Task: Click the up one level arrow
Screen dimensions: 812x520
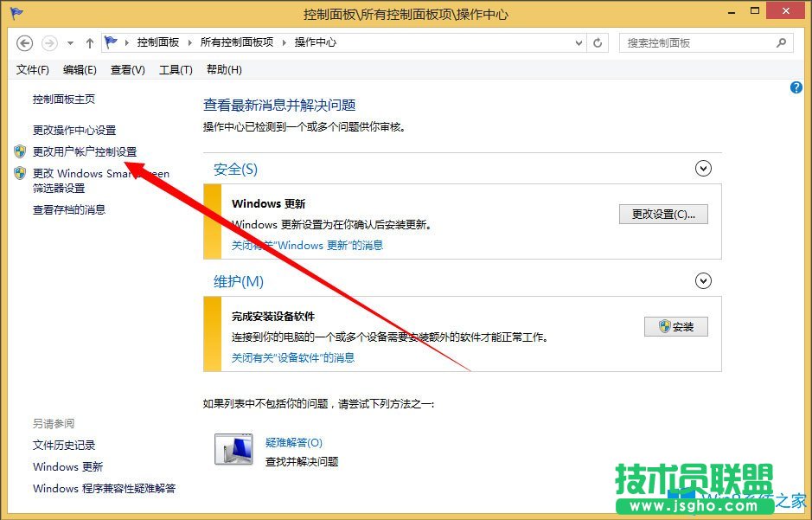Action: coord(90,42)
